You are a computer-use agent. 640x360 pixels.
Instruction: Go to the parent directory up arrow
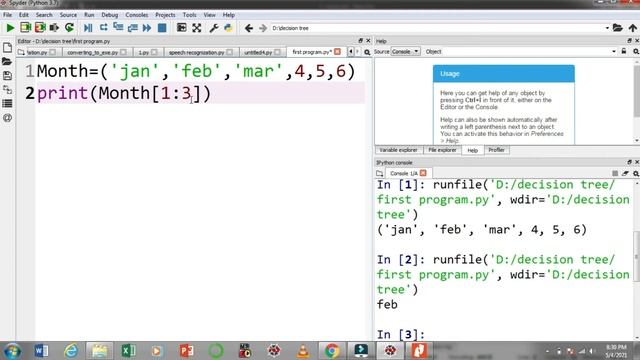click(633, 28)
